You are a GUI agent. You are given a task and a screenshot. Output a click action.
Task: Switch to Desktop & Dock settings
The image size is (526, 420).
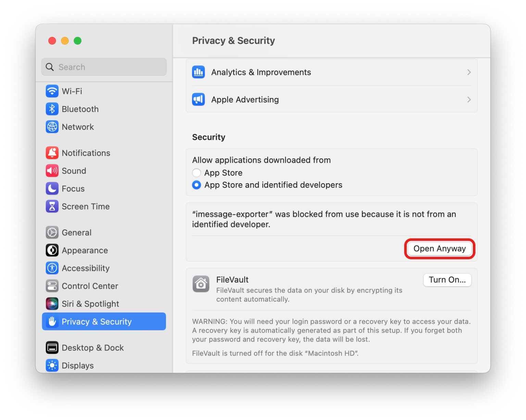point(93,347)
